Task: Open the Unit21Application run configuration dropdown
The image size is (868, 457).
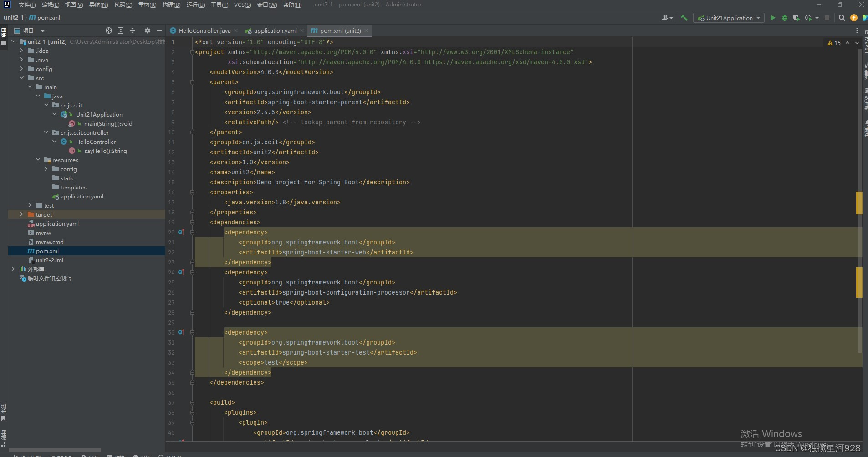Action: point(729,18)
